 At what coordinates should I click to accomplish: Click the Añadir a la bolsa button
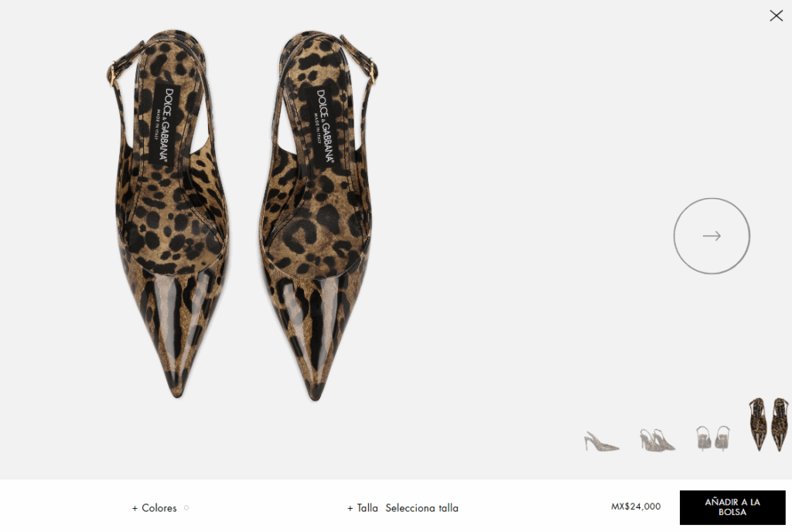coord(732,507)
